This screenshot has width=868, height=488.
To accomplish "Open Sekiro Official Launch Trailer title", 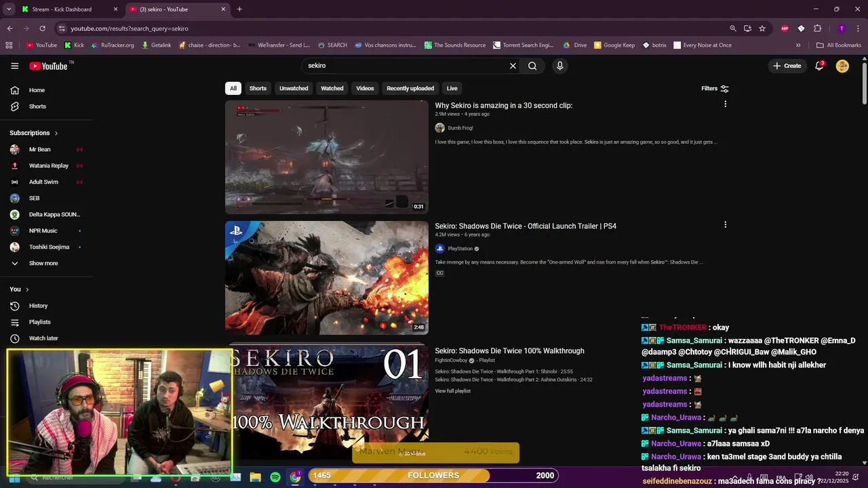I will click(x=526, y=226).
